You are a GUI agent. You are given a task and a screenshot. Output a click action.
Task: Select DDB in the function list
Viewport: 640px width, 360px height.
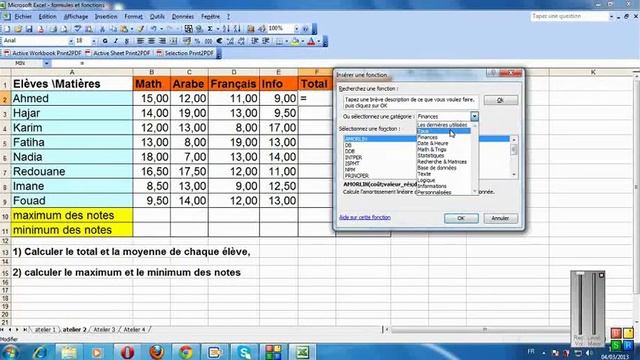[350, 151]
